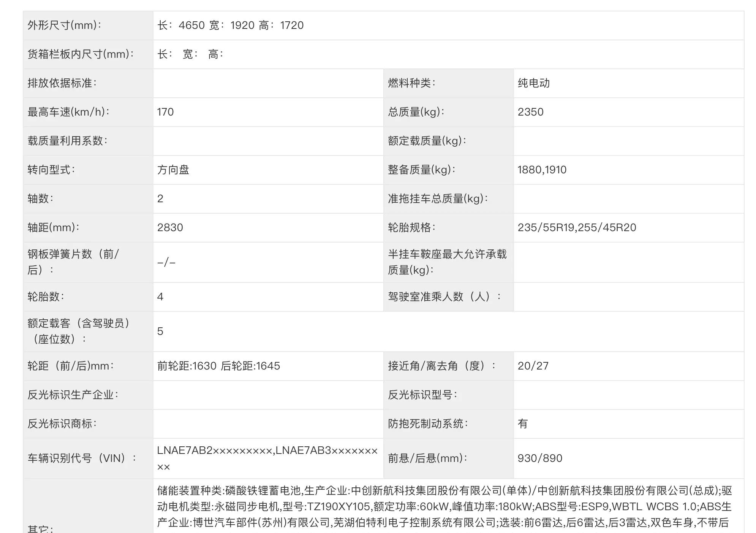The height and width of the screenshot is (533, 756).
Task: Click the overhang value 930/890
Action: [539, 458]
